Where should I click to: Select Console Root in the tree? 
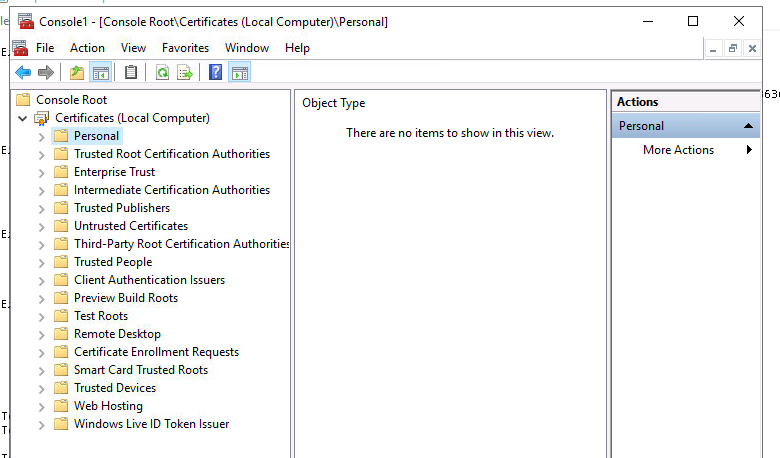click(x=71, y=100)
